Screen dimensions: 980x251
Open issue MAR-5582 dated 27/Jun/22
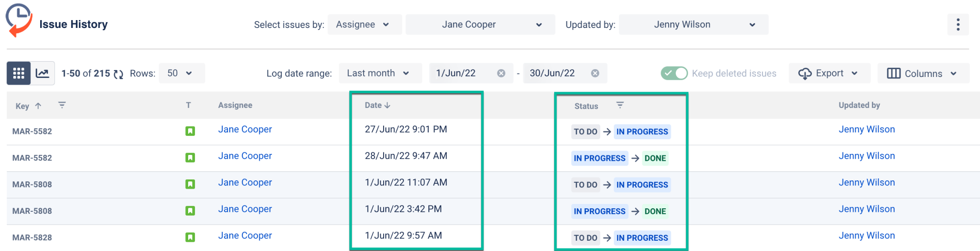[x=32, y=131]
